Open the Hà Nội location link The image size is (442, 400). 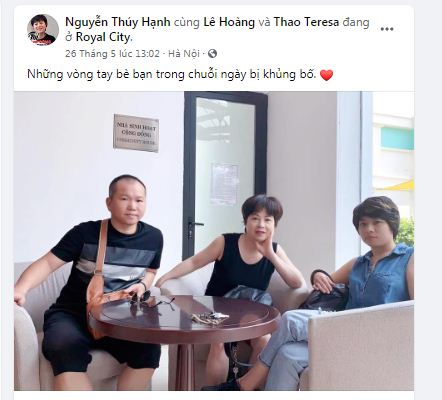coord(184,54)
